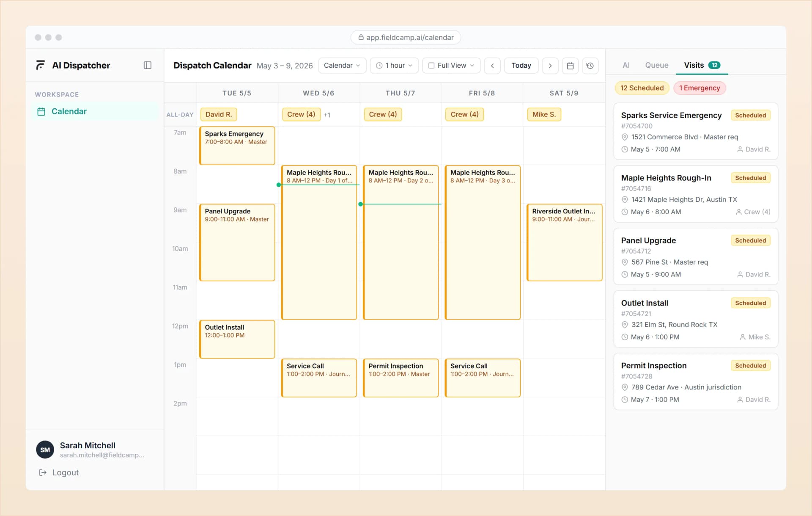Go to the previous week
Viewport: 812px width, 516px height.
pyautogui.click(x=492, y=66)
